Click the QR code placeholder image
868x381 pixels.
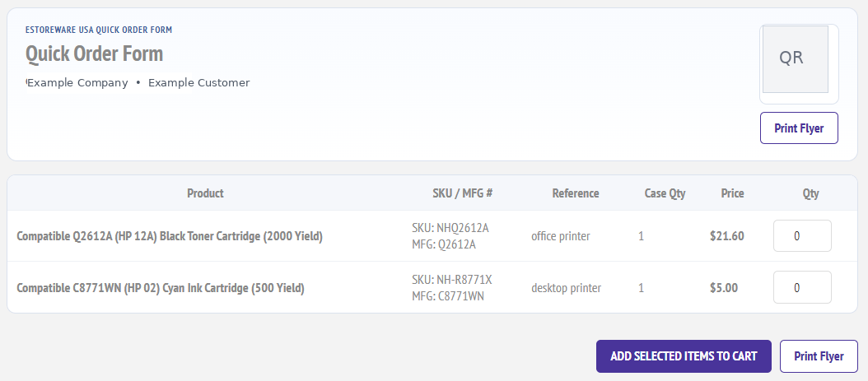(796, 59)
